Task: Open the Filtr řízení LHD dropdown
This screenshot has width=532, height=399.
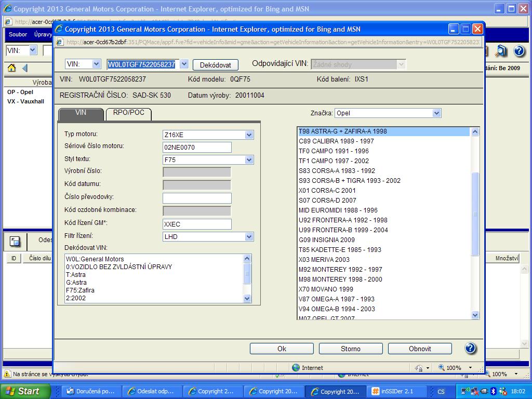Action: 249,237
